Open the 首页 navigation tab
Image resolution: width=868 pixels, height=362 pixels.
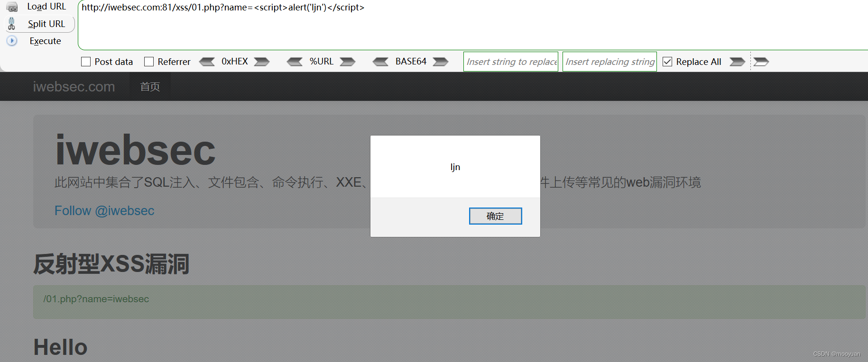click(x=150, y=87)
